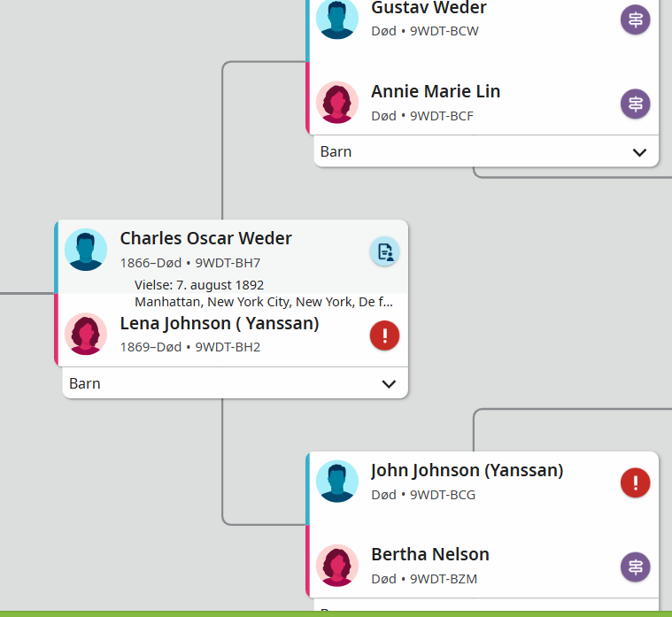The image size is (672, 617).
Task: Click red warning icon for John Johnson (Yanssan)
Action: (x=635, y=482)
